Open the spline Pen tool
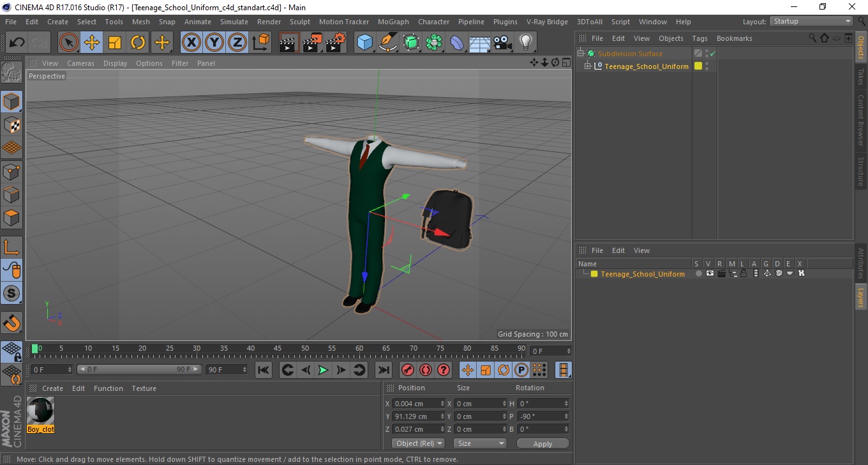 click(x=388, y=43)
